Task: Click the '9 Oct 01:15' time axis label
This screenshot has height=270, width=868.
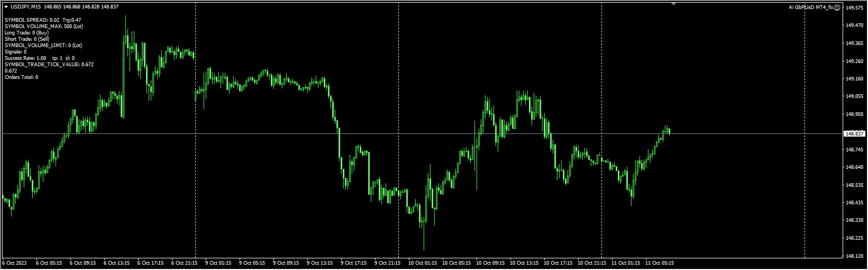Action: [x=218, y=263]
